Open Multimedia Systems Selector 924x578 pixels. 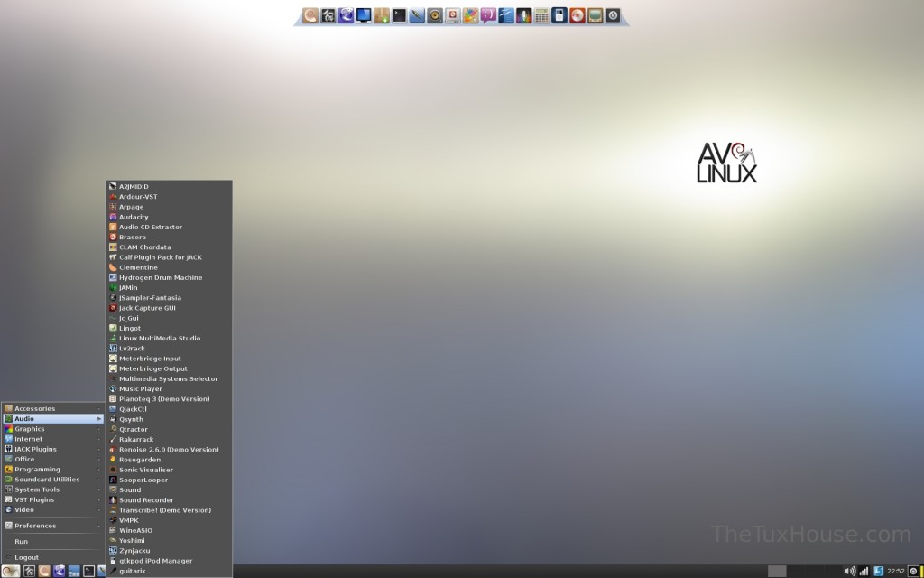tap(169, 378)
